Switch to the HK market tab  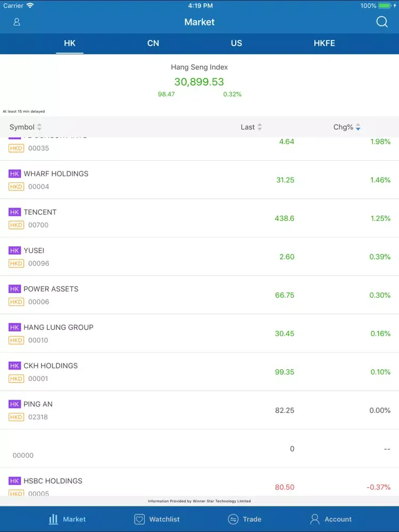(x=70, y=44)
